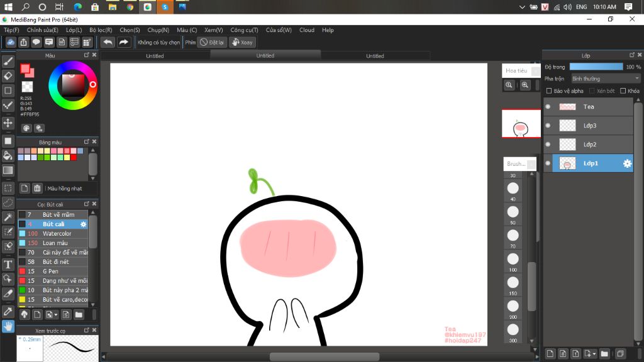The width and height of the screenshot is (644, 362).
Task: Select the Gradient tool
Action: coord(8,170)
